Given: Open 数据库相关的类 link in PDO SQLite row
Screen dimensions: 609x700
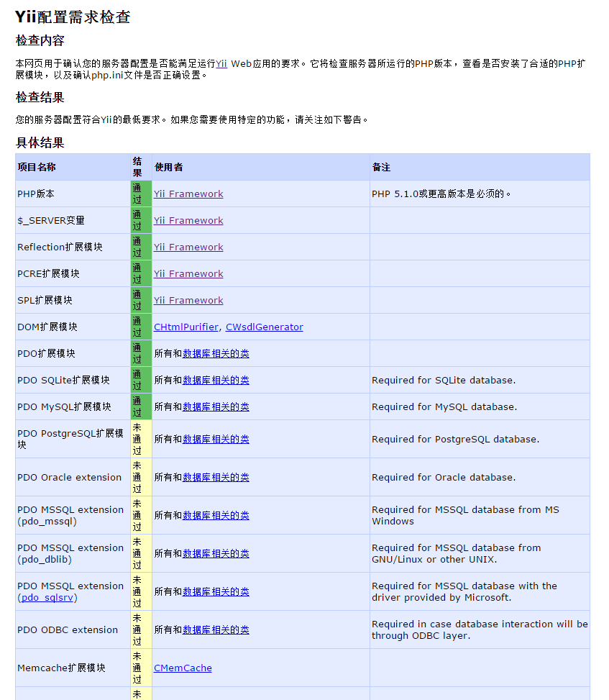Looking at the screenshot, I should [x=216, y=380].
